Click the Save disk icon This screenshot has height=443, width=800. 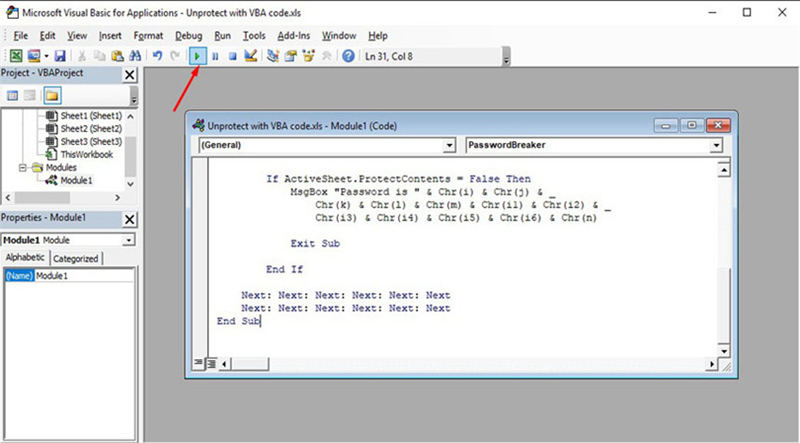coord(60,57)
